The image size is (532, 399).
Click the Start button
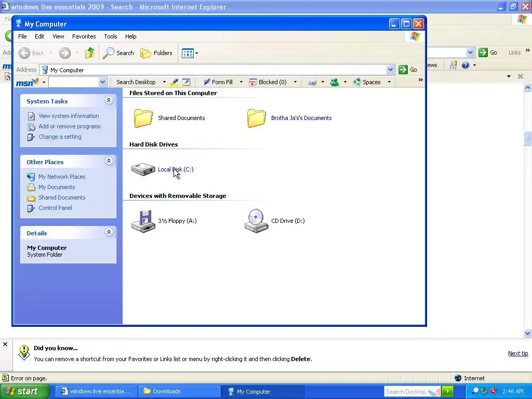coord(24,392)
